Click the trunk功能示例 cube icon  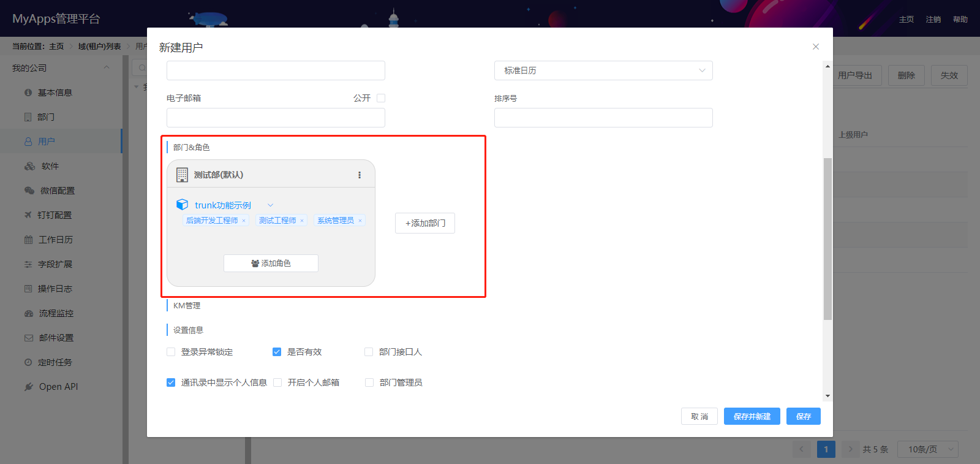(182, 205)
